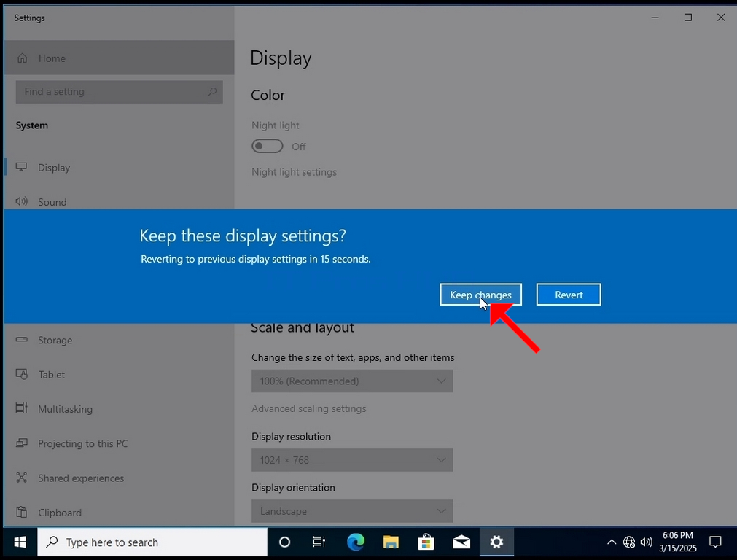Click the Settings gear on the taskbar
This screenshot has height=560, width=737.
[x=496, y=542]
